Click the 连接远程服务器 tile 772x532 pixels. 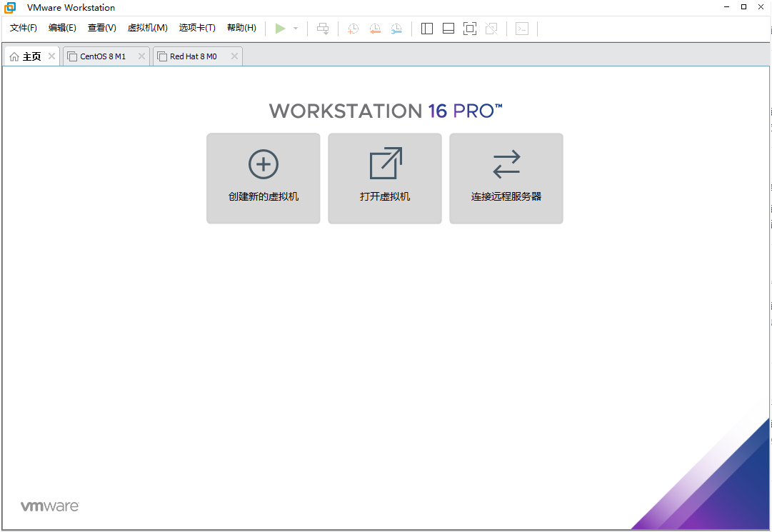(506, 178)
